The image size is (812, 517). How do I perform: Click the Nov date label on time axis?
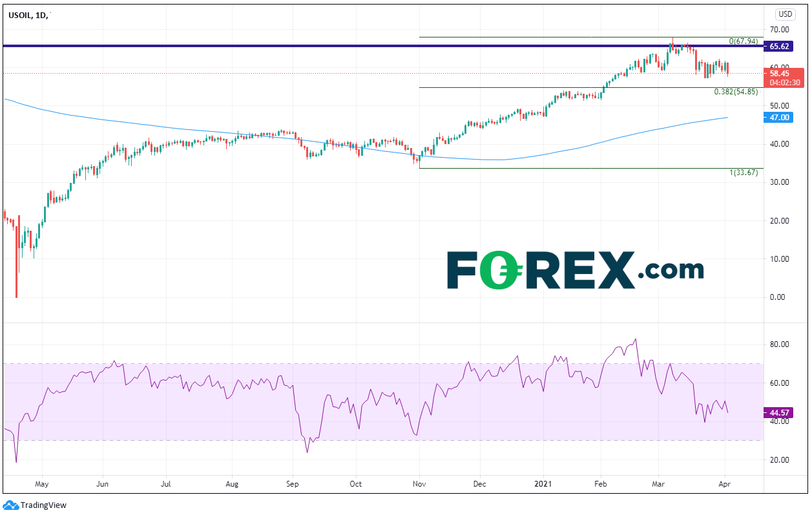point(419,483)
